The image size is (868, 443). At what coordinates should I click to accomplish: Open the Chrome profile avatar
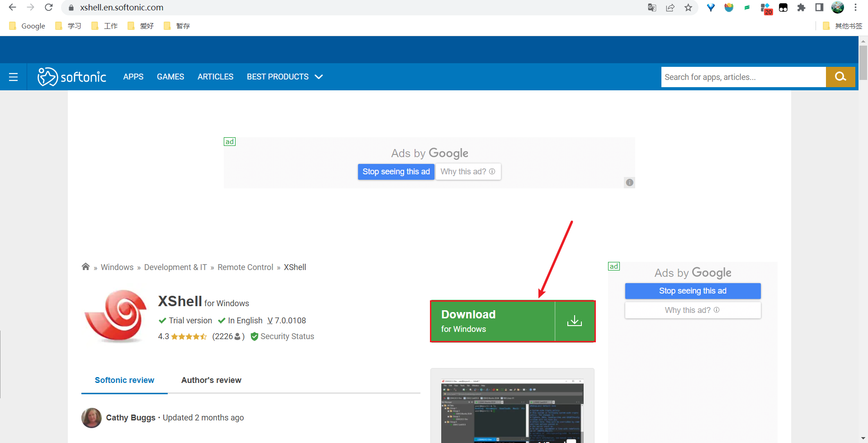tap(838, 7)
